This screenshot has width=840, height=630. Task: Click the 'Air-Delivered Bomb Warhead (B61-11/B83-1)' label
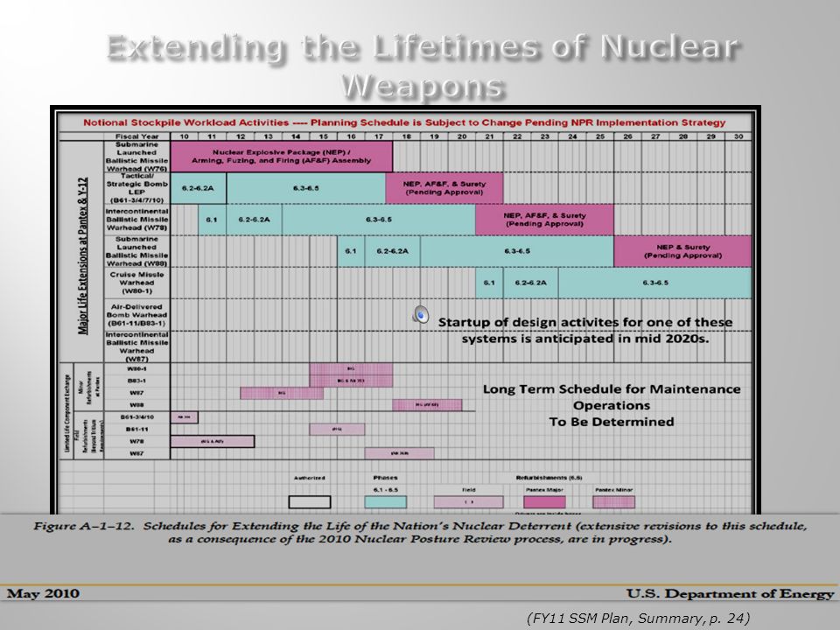coord(136,315)
